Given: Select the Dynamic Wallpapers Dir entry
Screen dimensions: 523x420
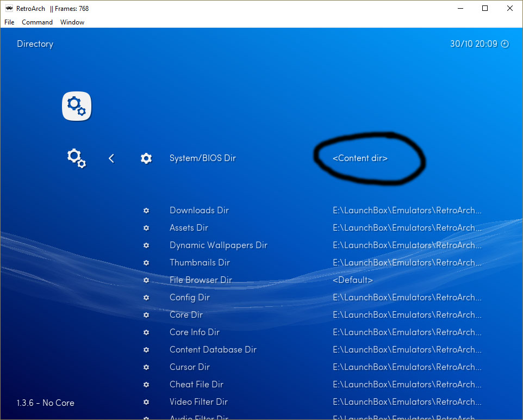Looking at the screenshot, I should coord(219,245).
